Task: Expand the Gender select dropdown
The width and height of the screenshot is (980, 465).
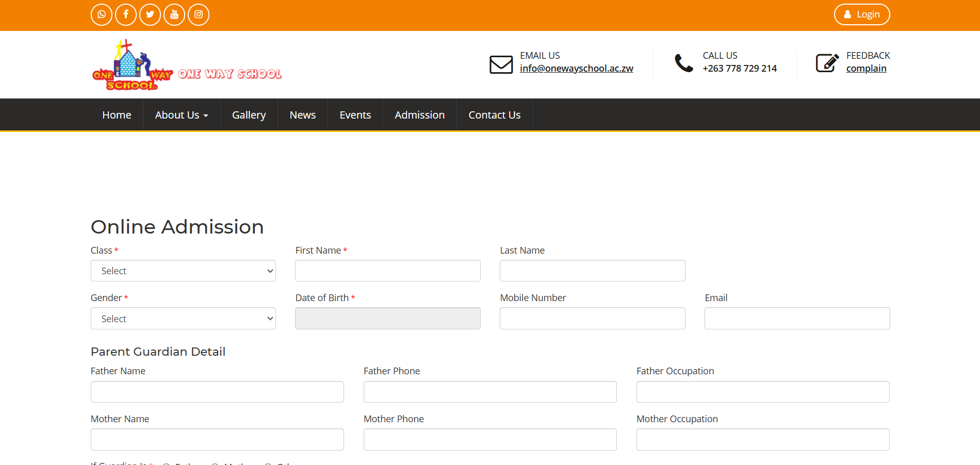Action: [183, 319]
